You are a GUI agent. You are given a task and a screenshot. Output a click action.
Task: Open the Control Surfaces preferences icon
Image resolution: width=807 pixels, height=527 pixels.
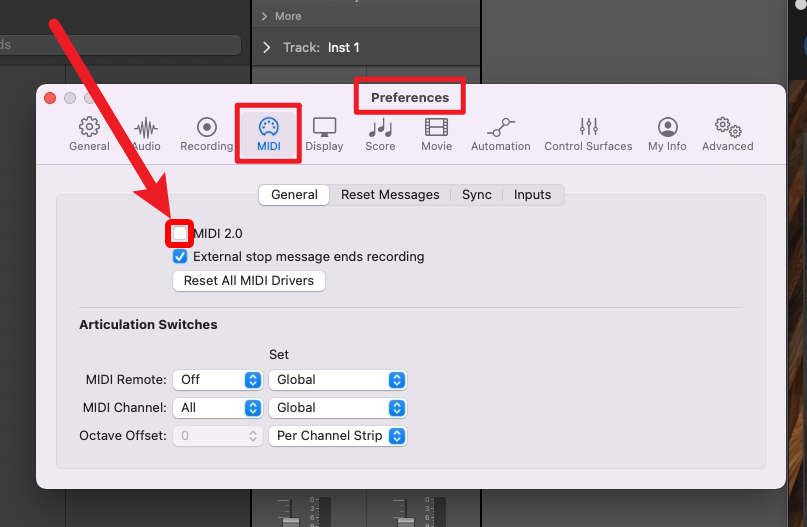[588, 134]
